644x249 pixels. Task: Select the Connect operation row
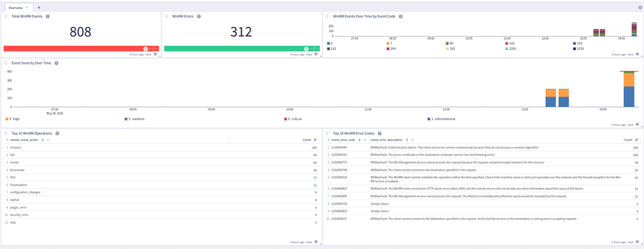pos(161,147)
